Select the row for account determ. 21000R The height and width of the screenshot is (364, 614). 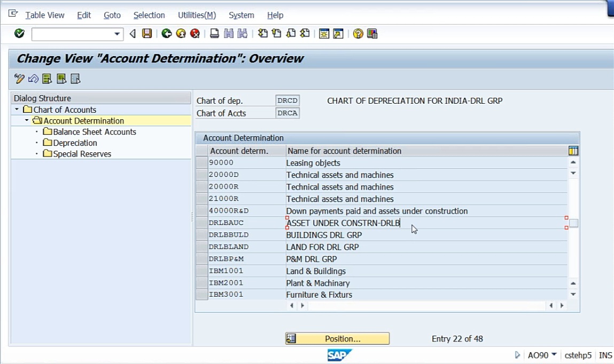tap(201, 199)
